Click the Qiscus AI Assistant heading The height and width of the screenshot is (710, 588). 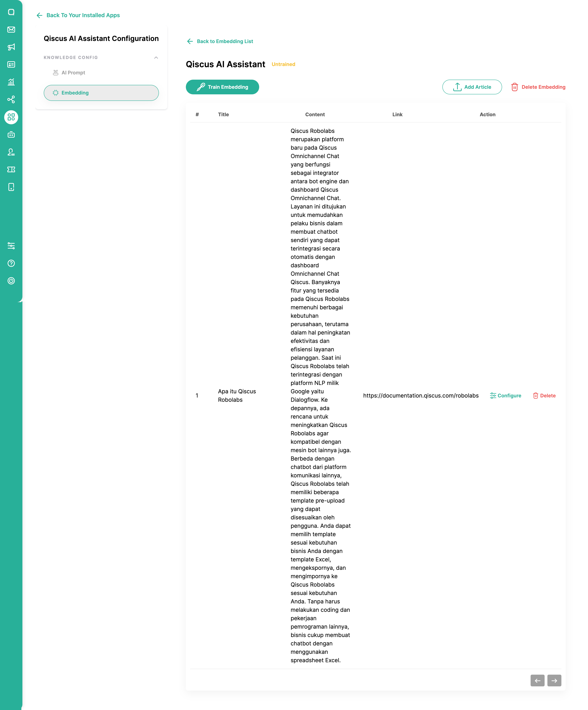tap(225, 64)
